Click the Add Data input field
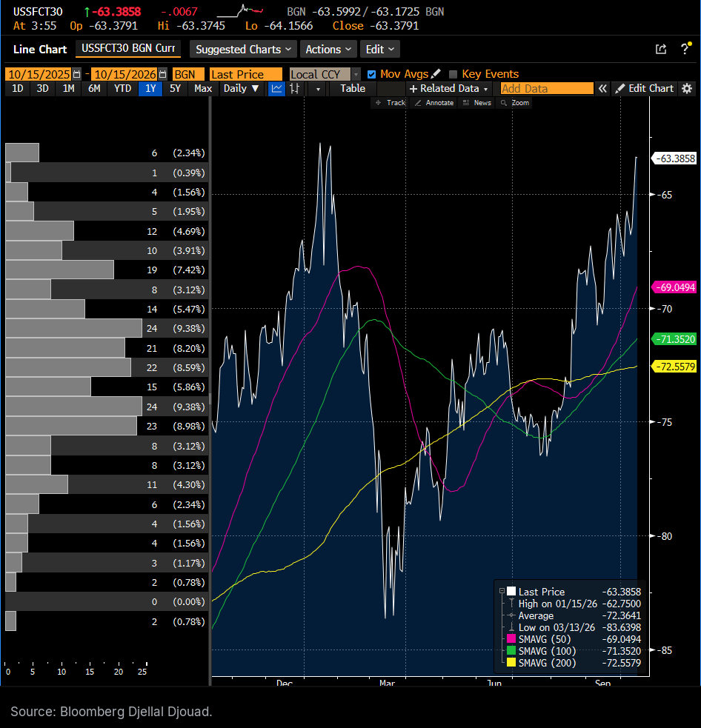Screen dimensions: 701x728 click(547, 88)
